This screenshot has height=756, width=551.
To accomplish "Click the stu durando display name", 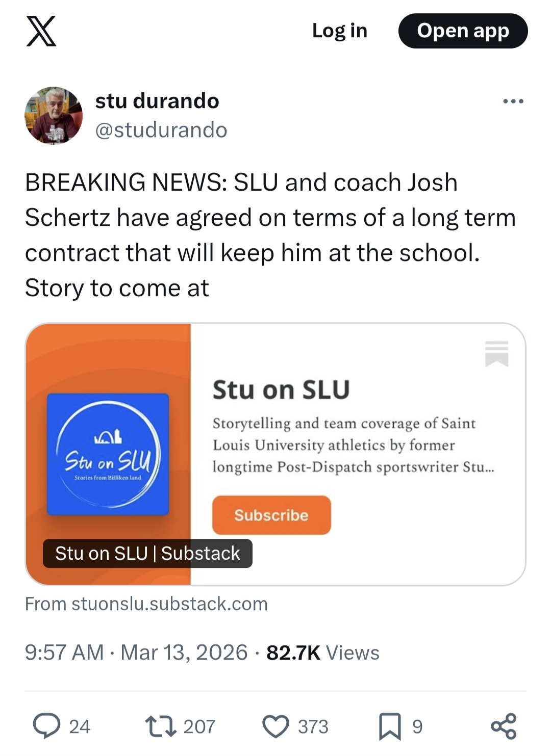I will pos(157,101).
